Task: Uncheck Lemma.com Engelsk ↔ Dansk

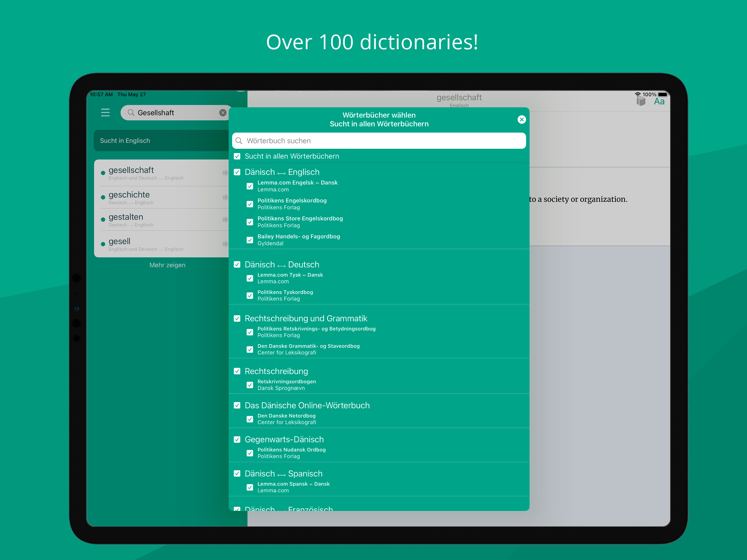Action: pos(250,186)
